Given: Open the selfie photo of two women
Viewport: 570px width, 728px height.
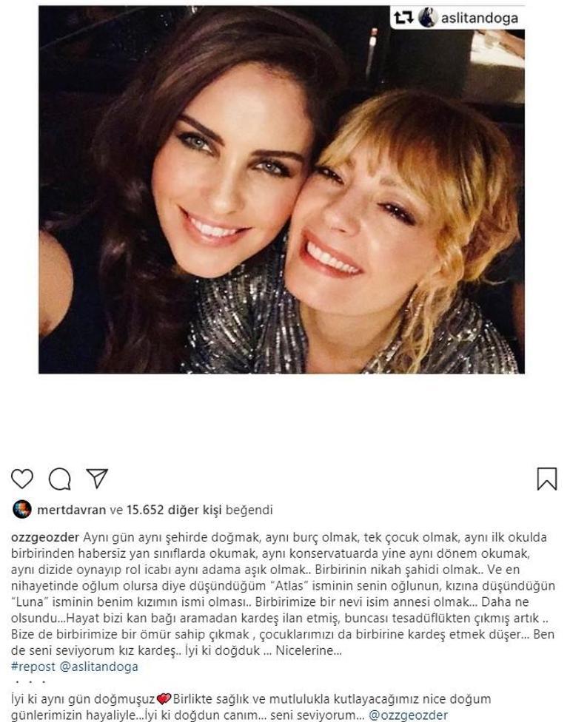Looking at the screenshot, I should 281,189.
